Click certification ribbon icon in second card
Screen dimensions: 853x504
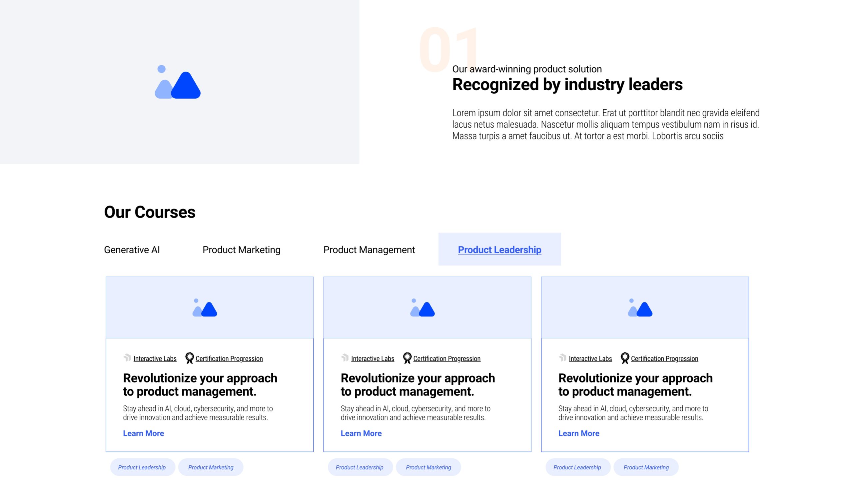pyautogui.click(x=407, y=358)
